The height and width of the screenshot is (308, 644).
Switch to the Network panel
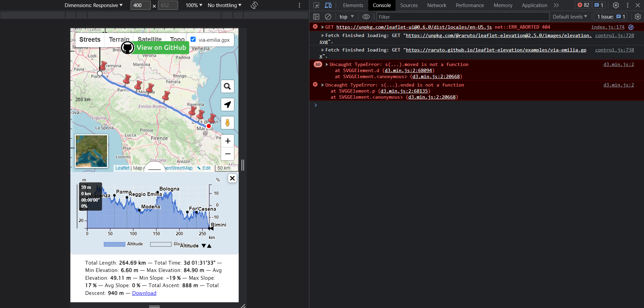point(436,5)
